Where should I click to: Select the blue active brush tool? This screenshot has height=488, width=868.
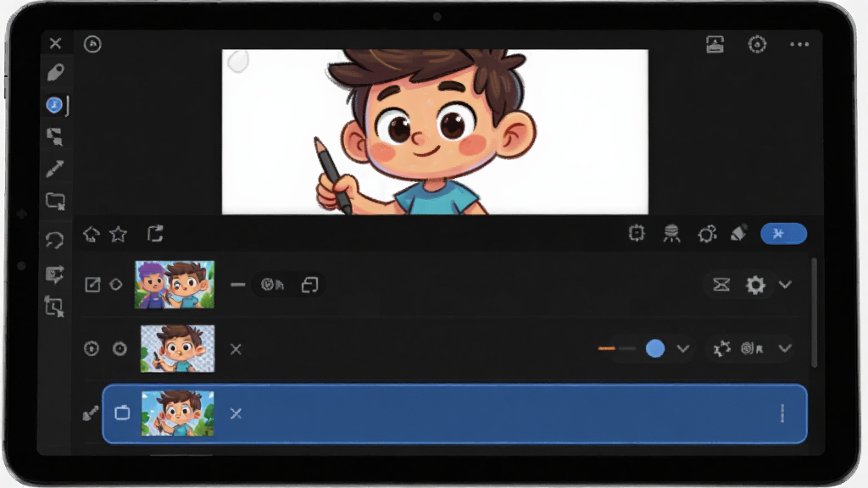(54, 105)
